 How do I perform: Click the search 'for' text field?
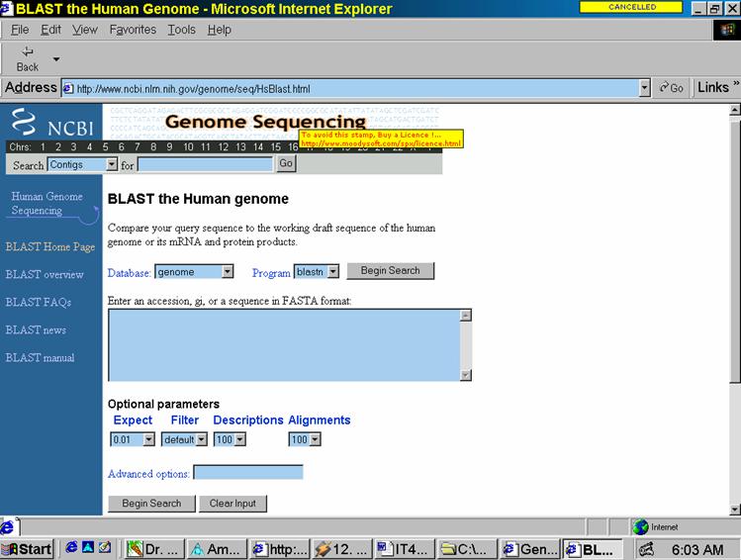point(205,164)
